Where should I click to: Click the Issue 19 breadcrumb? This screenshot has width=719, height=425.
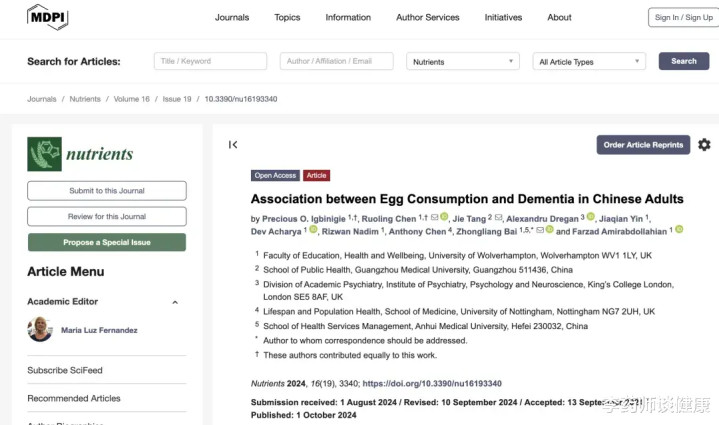(x=177, y=99)
